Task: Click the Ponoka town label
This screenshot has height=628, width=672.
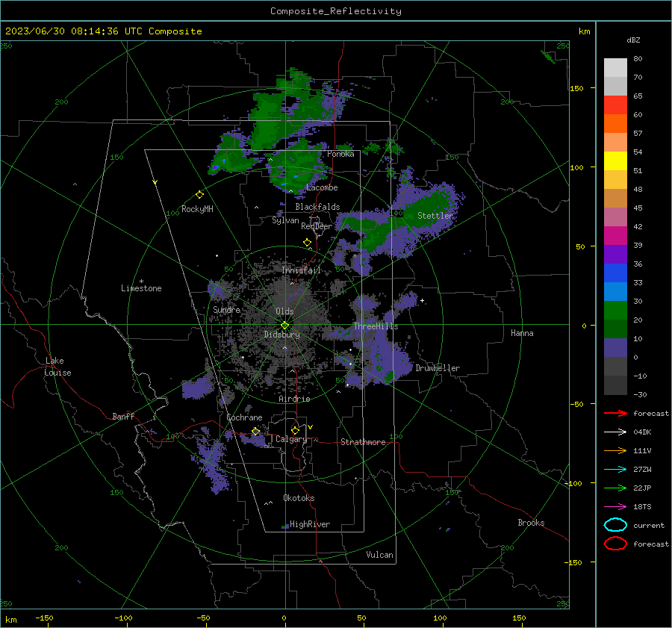Action: point(340,154)
